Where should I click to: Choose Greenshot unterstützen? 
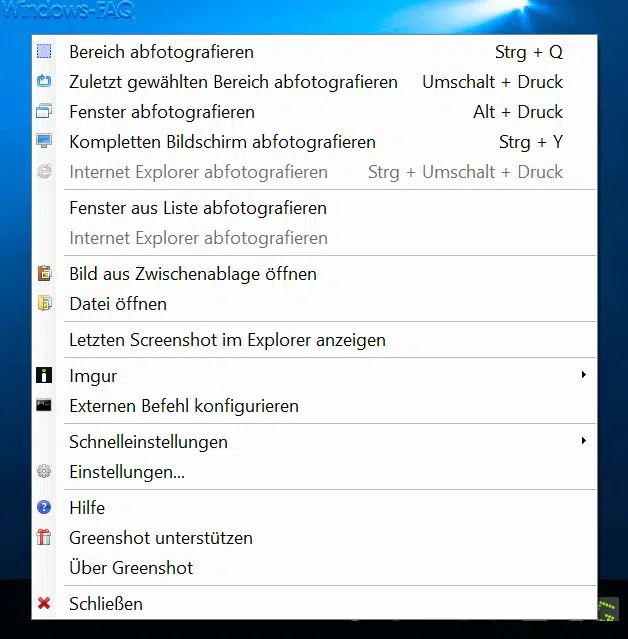314,538
